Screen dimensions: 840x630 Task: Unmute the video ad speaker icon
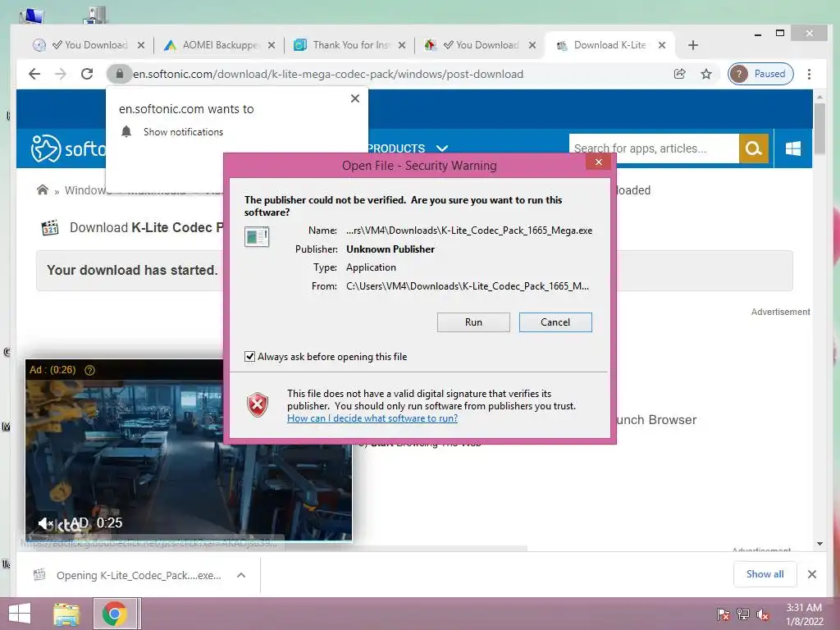click(x=45, y=523)
